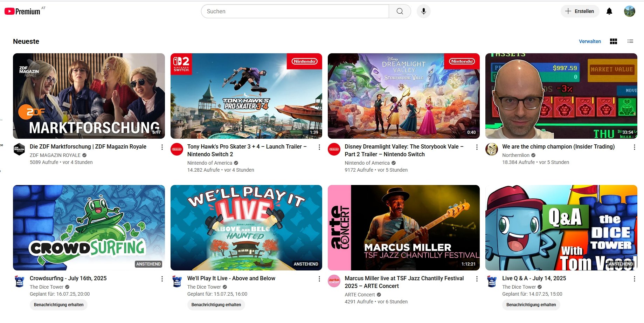Switch to grid view layout
644x323 pixels.
(613, 41)
